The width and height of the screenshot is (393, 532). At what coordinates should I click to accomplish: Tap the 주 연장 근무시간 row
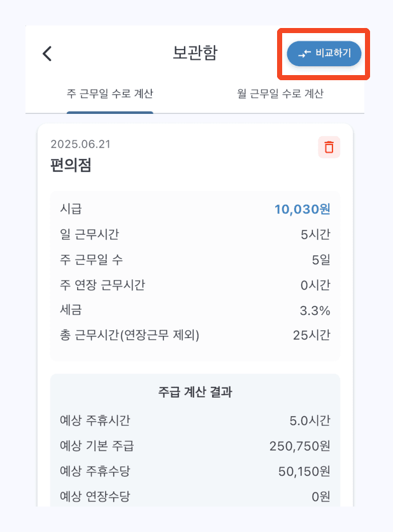click(195, 285)
